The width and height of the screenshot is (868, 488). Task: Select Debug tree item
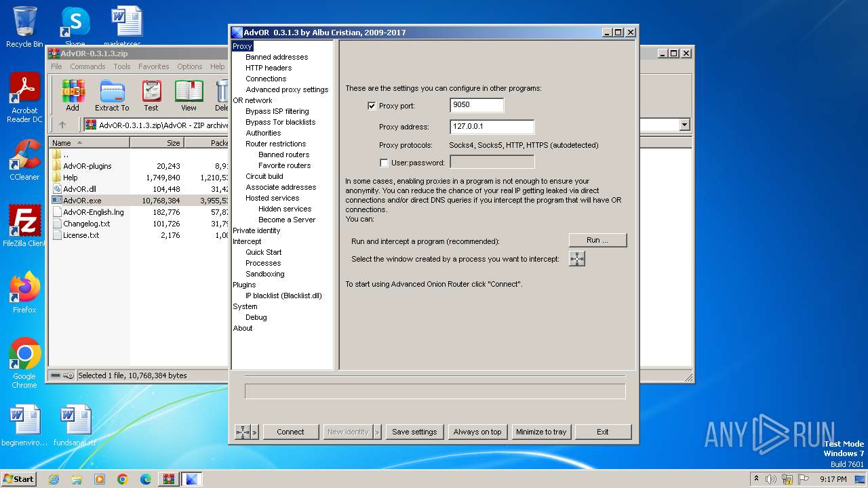[x=256, y=317]
